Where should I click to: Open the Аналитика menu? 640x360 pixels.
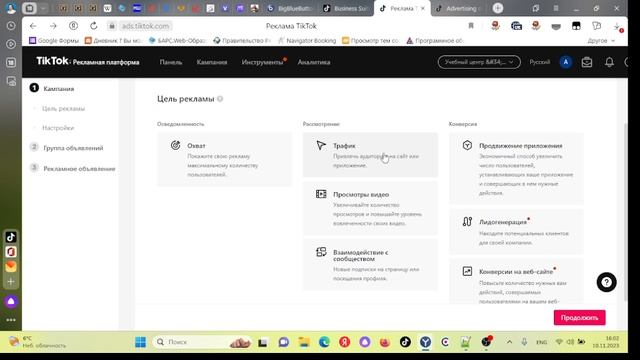(314, 62)
